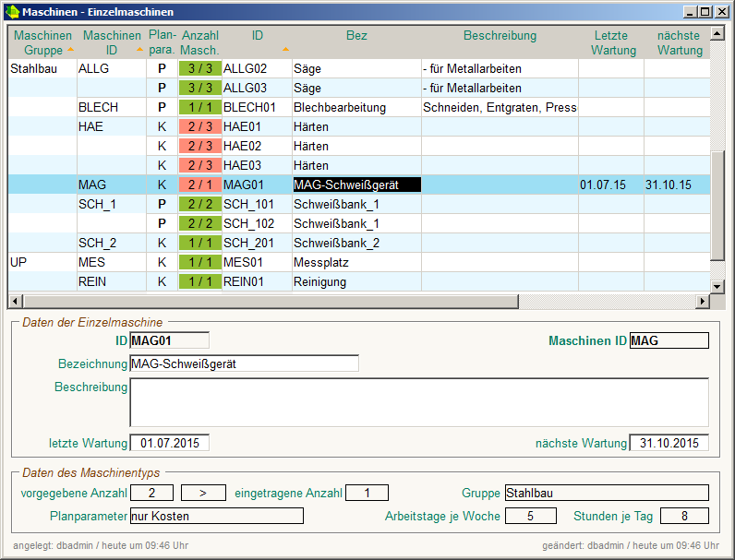Select the REIN01 cell
Image resolution: width=735 pixels, height=560 pixels.
click(x=257, y=282)
